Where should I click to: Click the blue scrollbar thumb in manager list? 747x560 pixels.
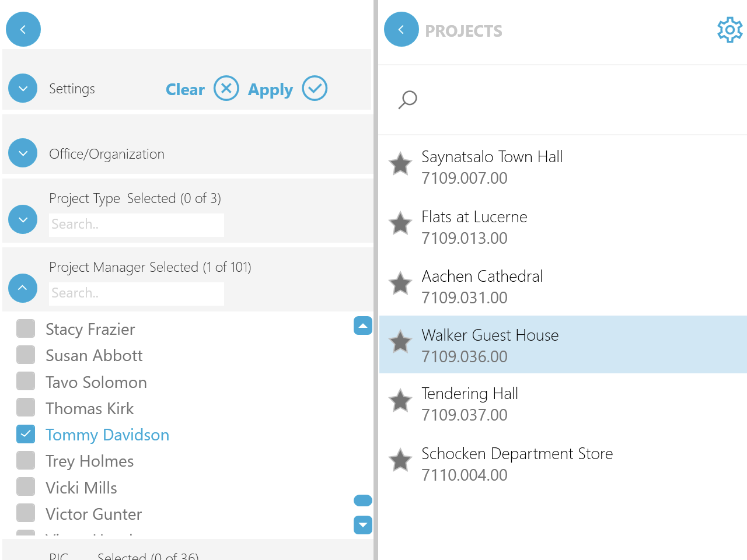(x=363, y=501)
